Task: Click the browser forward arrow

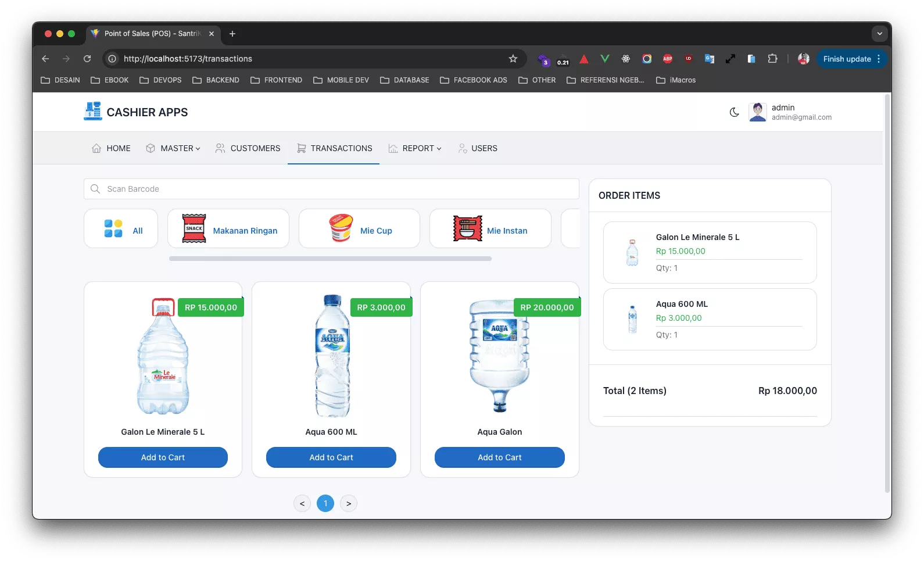Action: pyautogui.click(x=66, y=59)
